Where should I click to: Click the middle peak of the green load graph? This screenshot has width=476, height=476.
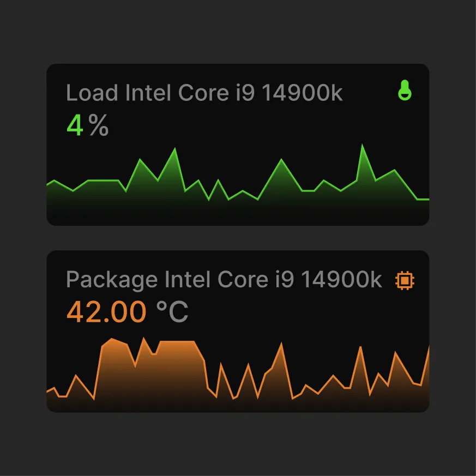[281, 160]
